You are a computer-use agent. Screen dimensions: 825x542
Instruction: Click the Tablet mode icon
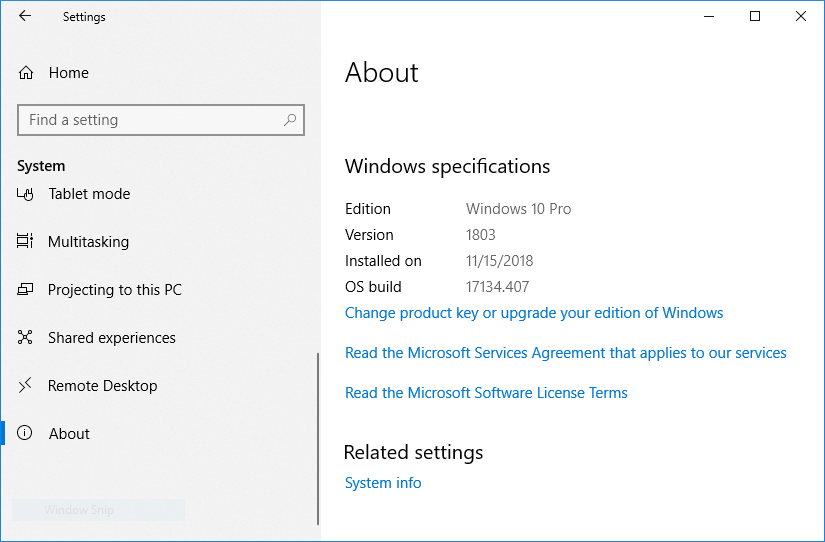[25, 194]
